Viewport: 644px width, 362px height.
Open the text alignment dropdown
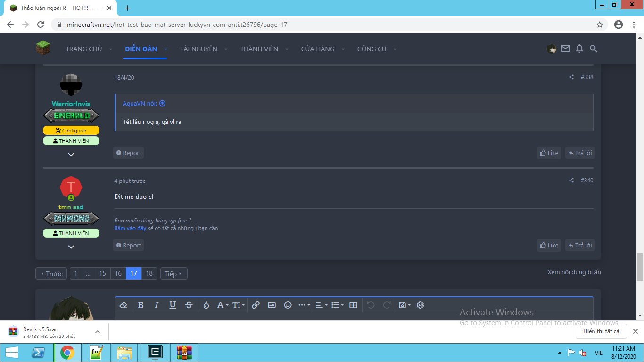point(322,305)
